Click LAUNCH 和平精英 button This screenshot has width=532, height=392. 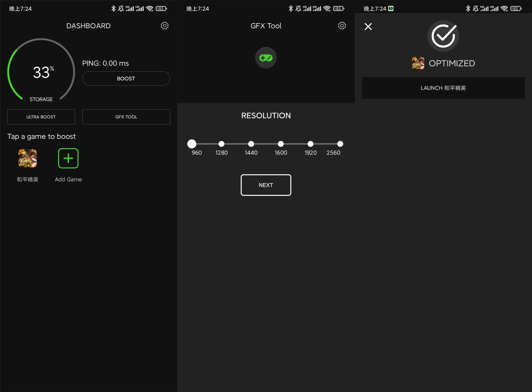click(443, 88)
